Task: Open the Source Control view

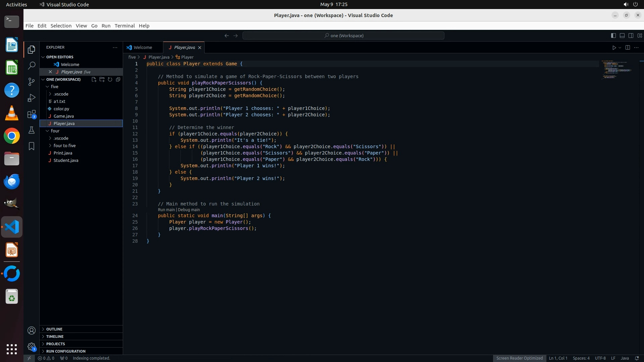Action: pos(32,82)
